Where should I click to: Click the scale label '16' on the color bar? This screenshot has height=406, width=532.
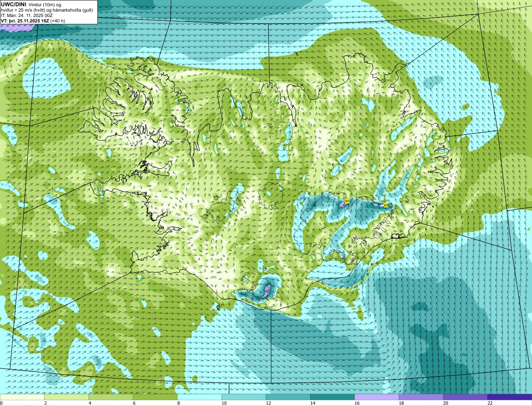pos(357,403)
